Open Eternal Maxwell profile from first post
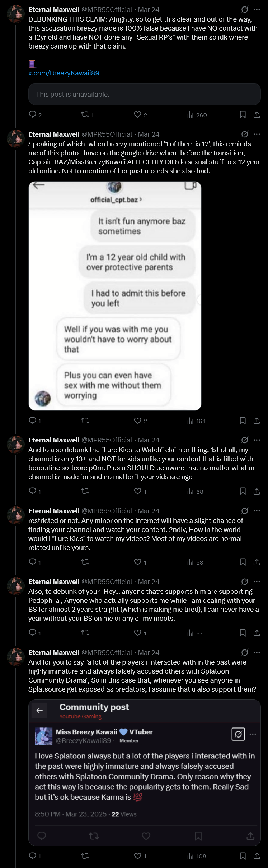 click(54, 9)
